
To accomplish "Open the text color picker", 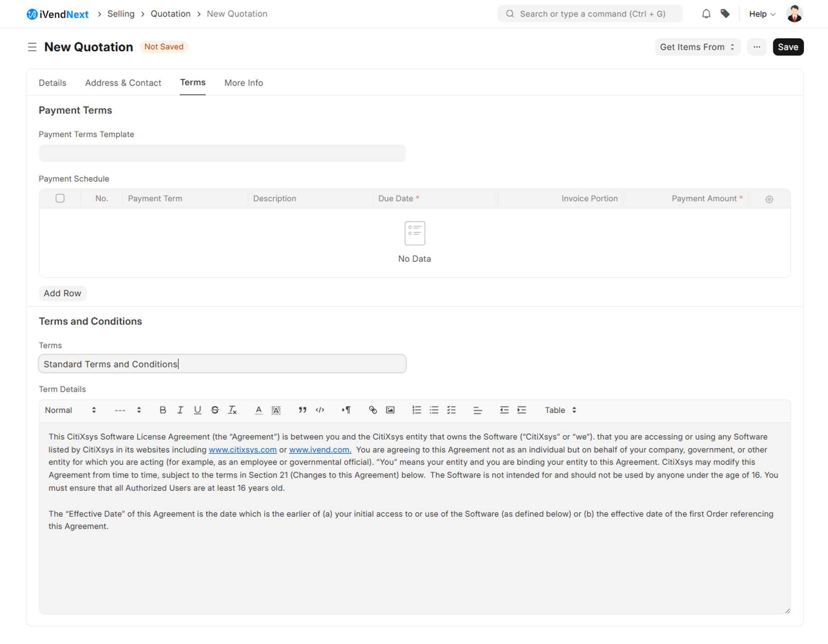I will pos(259,410).
